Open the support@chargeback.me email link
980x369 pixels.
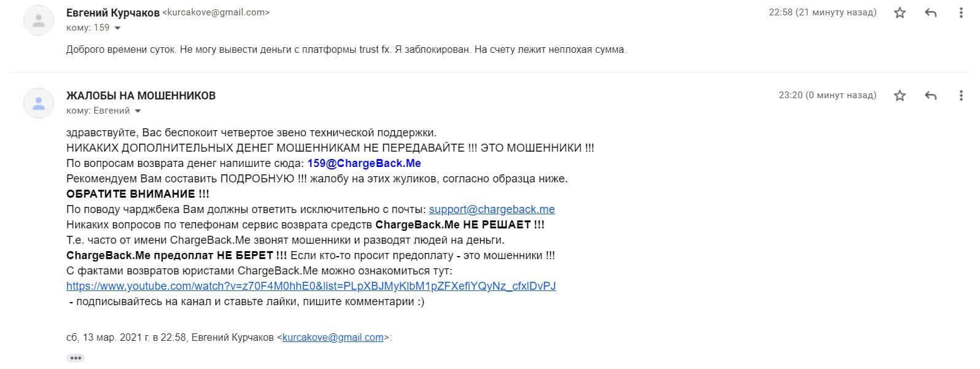coord(492,209)
